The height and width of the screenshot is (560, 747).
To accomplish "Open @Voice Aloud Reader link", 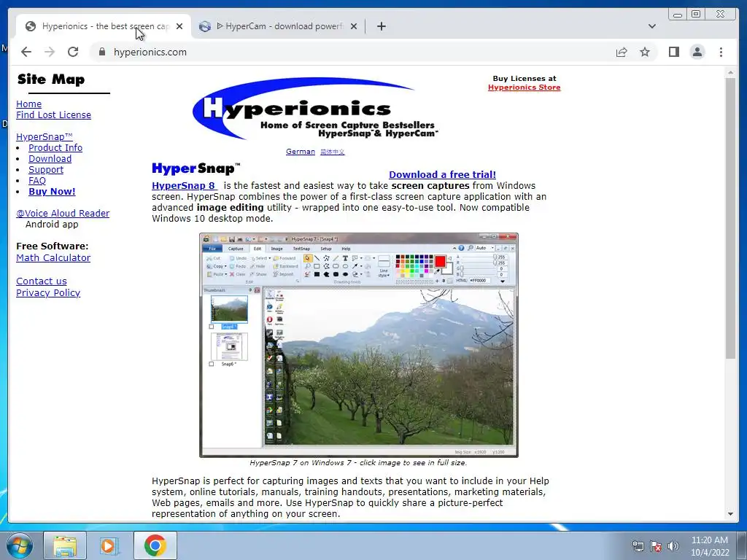I will coord(63,214).
